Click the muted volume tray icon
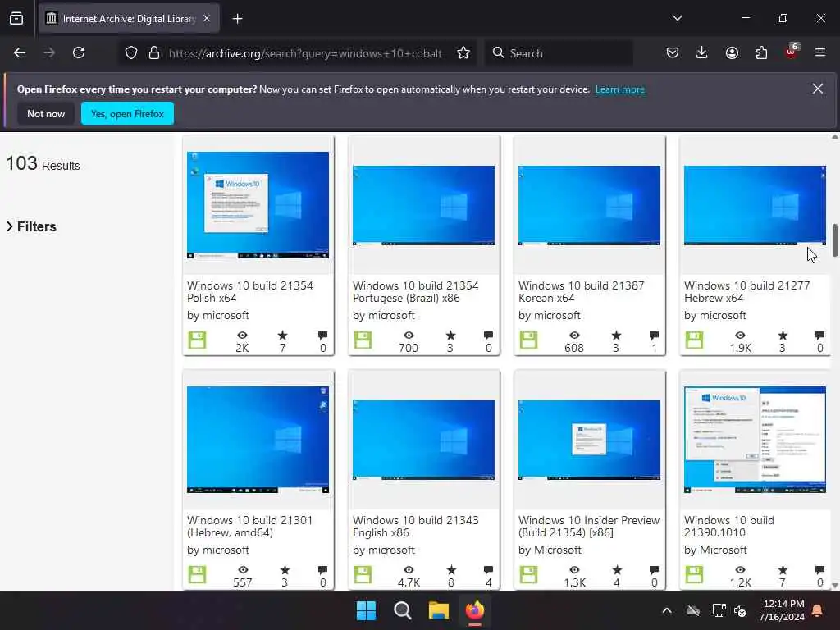 pyautogui.click(x=741, y=610)
